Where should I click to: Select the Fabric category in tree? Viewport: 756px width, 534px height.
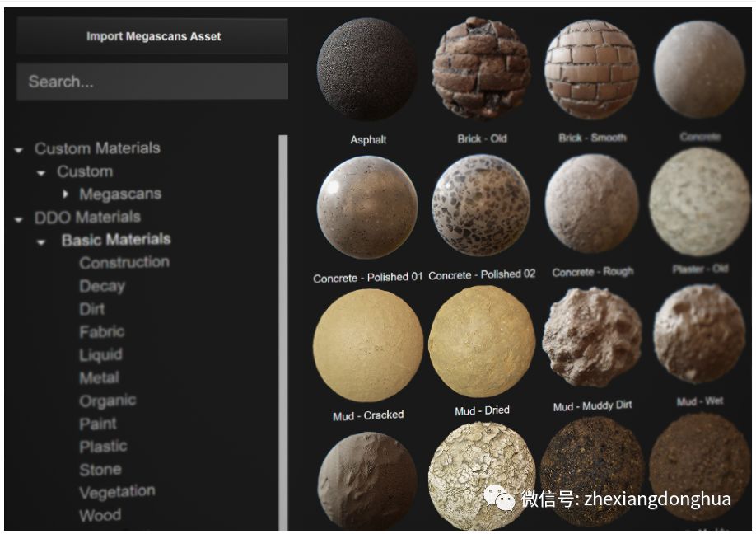pos(102,331)
